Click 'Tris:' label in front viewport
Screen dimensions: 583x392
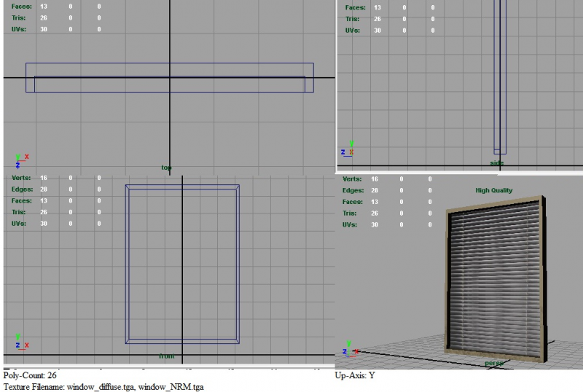[19, 212]
